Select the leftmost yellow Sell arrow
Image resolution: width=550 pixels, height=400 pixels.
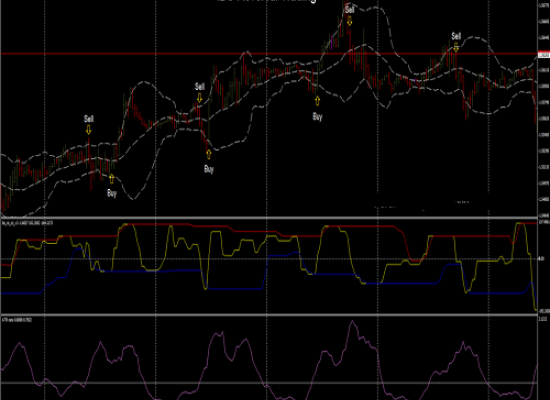coord(88,130)
